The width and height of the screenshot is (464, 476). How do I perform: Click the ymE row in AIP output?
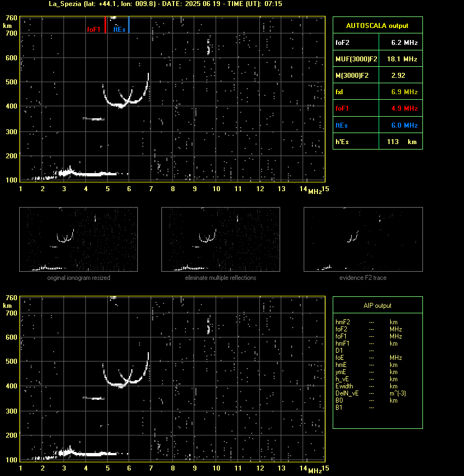(367, 372)
